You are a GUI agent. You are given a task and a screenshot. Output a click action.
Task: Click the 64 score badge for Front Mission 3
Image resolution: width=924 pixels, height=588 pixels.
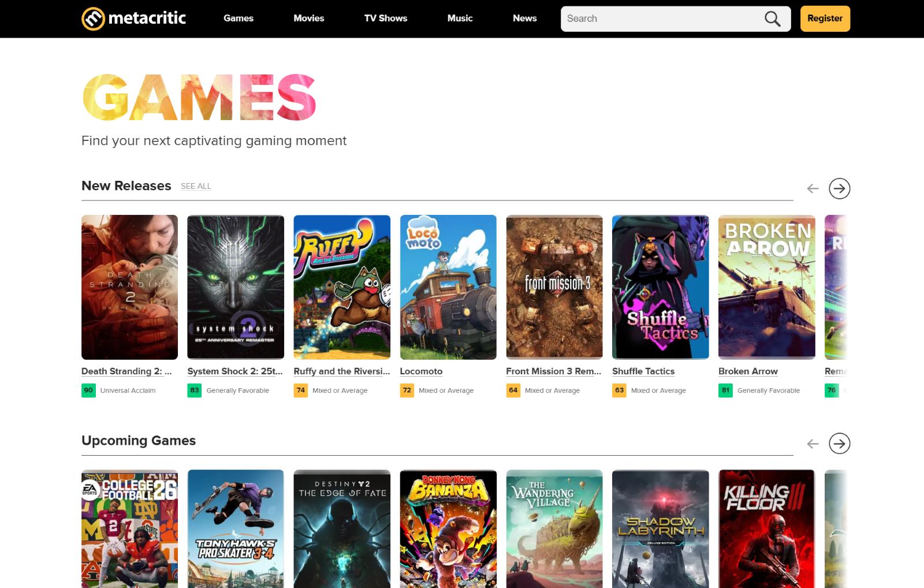[513, 390]
